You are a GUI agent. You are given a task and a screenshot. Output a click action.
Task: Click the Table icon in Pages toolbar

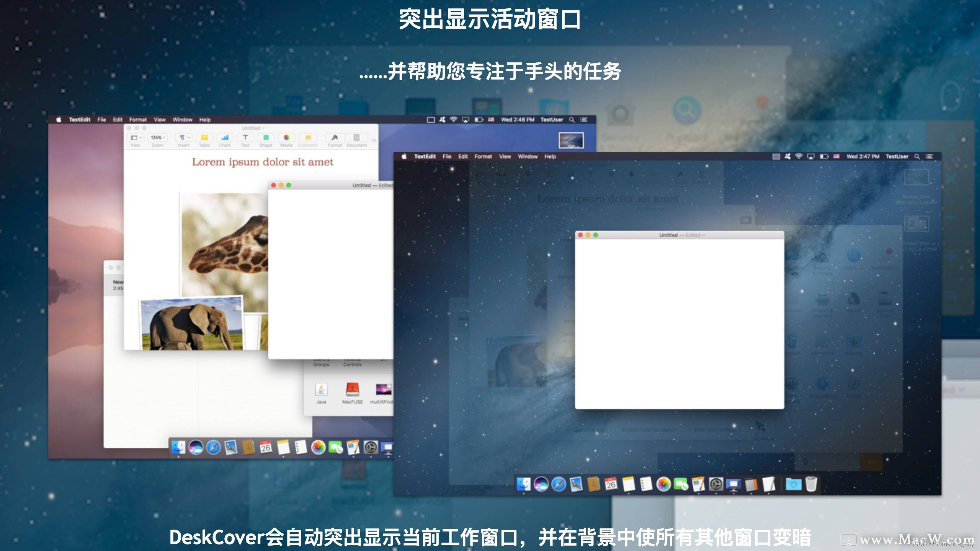point(204,138)
